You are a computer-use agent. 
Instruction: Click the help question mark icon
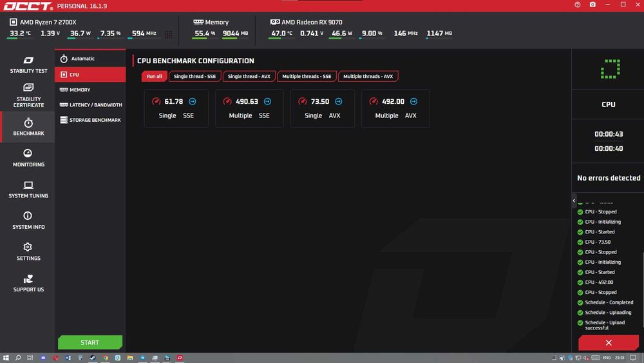[578, 5]
